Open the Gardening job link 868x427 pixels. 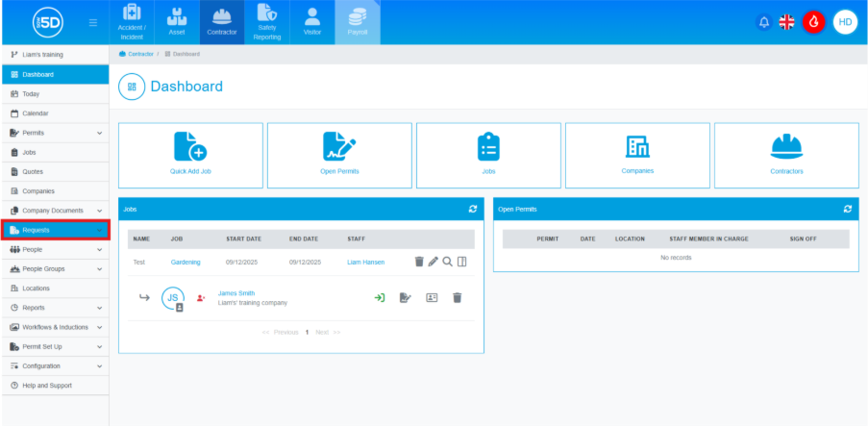186,262
